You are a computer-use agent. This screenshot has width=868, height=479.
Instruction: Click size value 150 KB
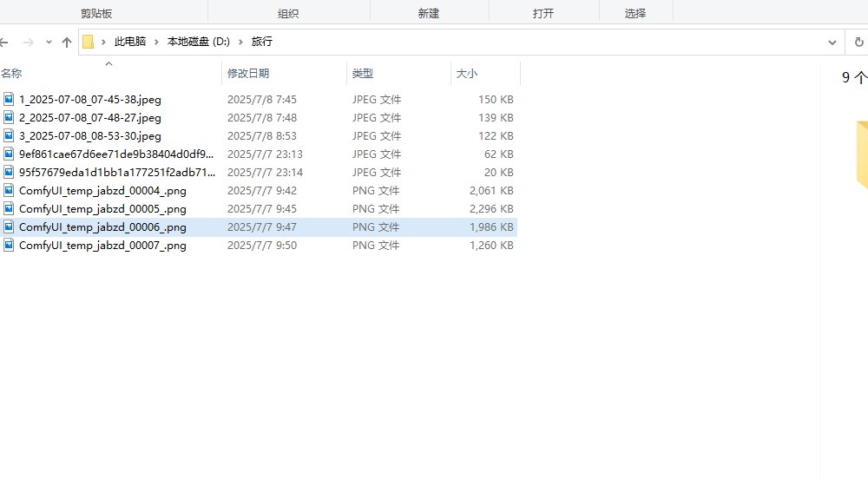(496, 100)
